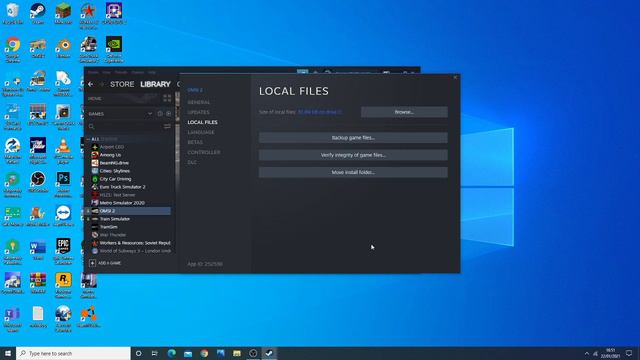The image size is (640, 360).
Task: Click the Microsoft Teams desktop icon
Action: click(x=13, y=319)
